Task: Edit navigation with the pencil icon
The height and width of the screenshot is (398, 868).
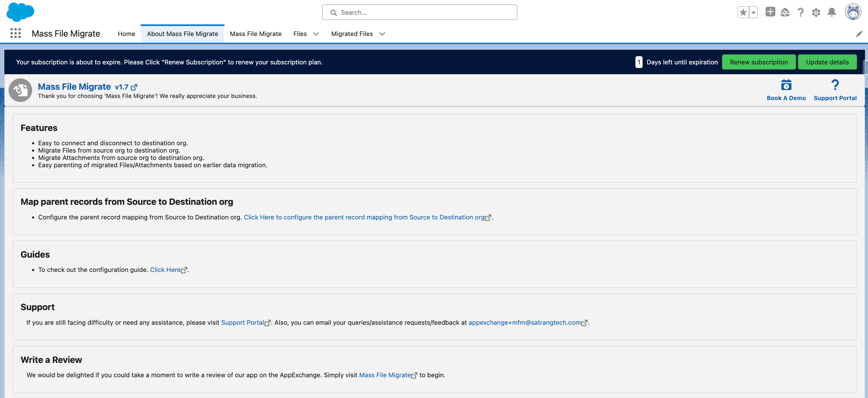Action: point(859,34)
